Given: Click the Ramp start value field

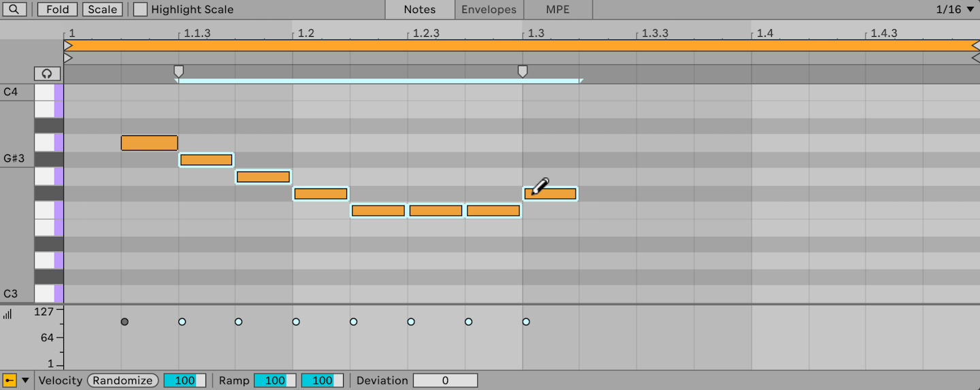Looking at the screenshot, I should click(275, 380).
